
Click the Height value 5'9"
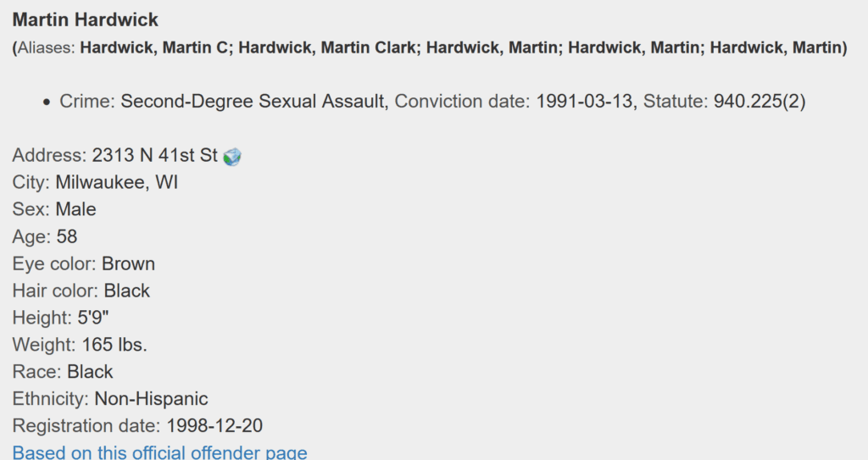93,318
